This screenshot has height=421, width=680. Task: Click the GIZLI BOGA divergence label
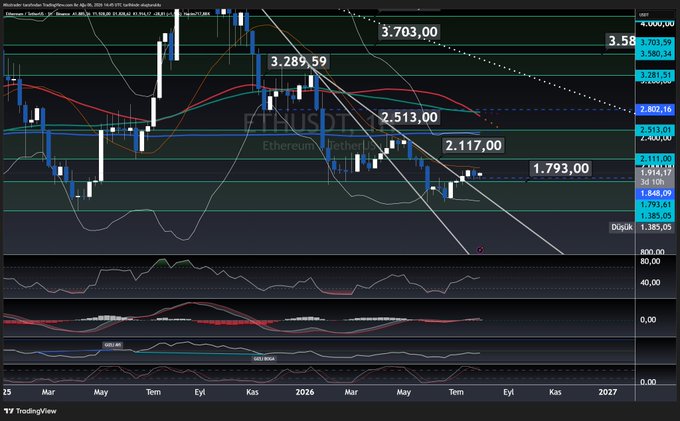(x=264, y=359)
